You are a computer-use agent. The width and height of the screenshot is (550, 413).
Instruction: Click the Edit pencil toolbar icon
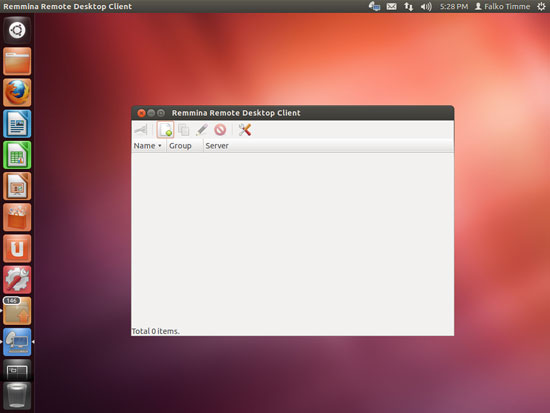(202, 130)
